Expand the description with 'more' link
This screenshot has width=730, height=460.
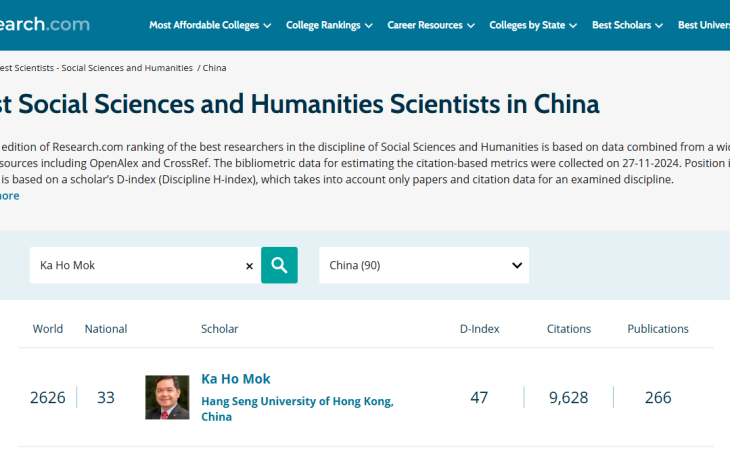(9, 196)
